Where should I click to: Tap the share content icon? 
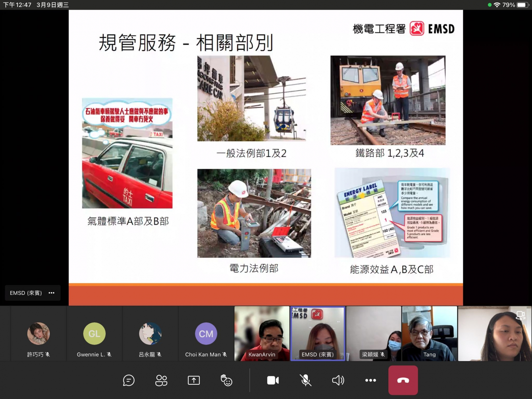tap(194, 380)
